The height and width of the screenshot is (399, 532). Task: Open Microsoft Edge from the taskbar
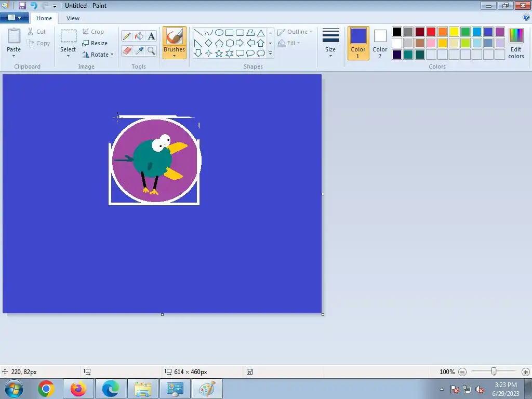(x=111, y=389)
